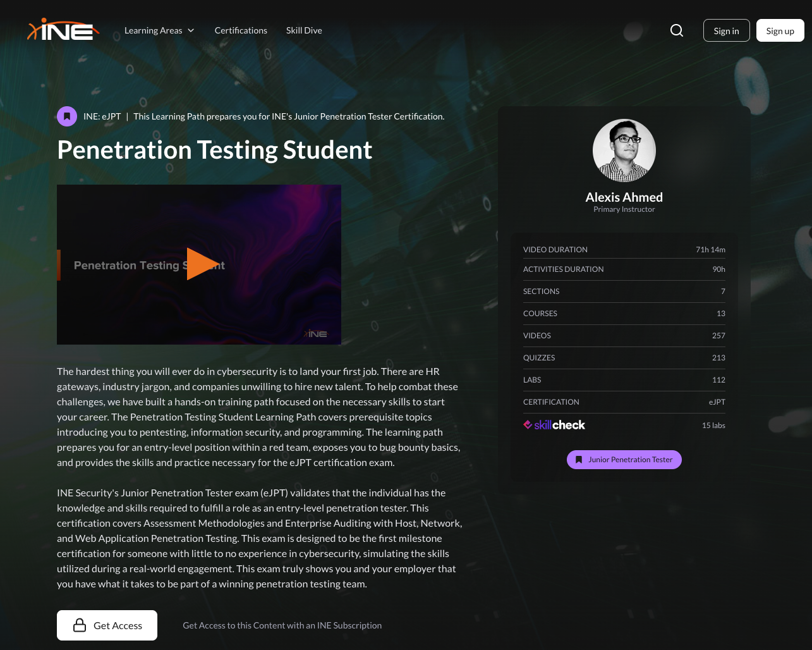Click the INE: eJPT label
This screenshot has height=650, width=812.
[102, 116]
